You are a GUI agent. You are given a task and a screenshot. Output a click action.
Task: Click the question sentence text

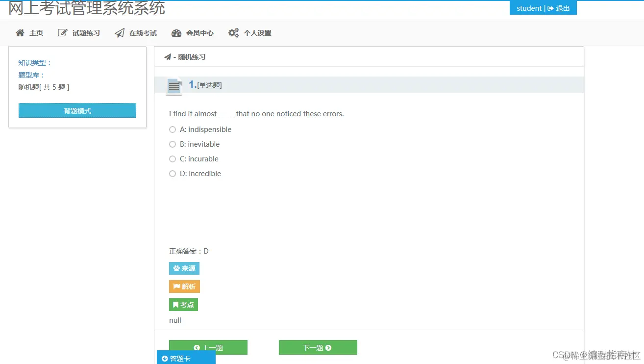click(x=256, y=114)
